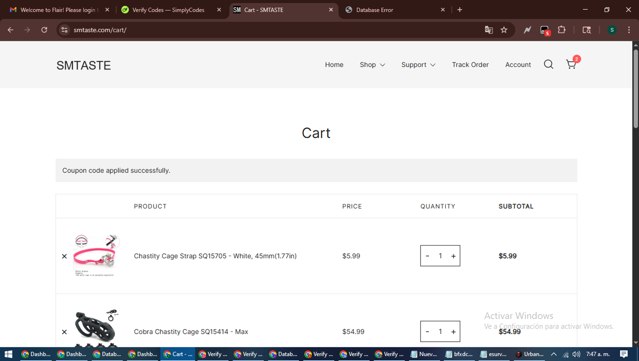Image resolution: width=639 pixels, height=361 pixels.
Task: Click the Cobra Chastity Cage quantity field
Action: pyautogui.click(x=440, y=331)
